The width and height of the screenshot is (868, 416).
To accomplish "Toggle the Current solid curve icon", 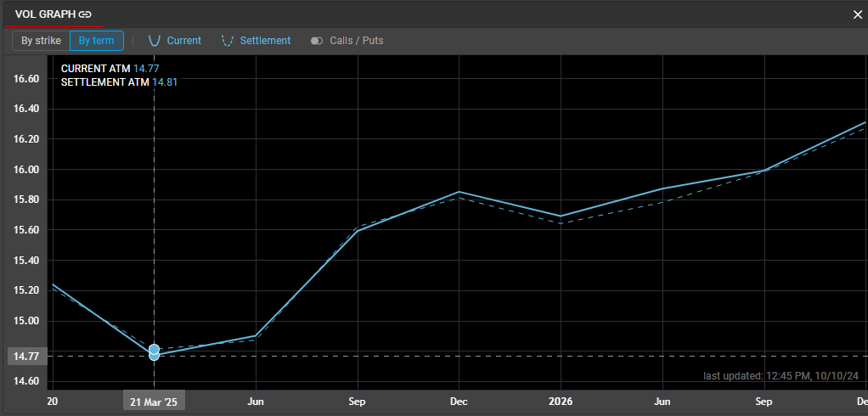I will (x=155, y=41).
